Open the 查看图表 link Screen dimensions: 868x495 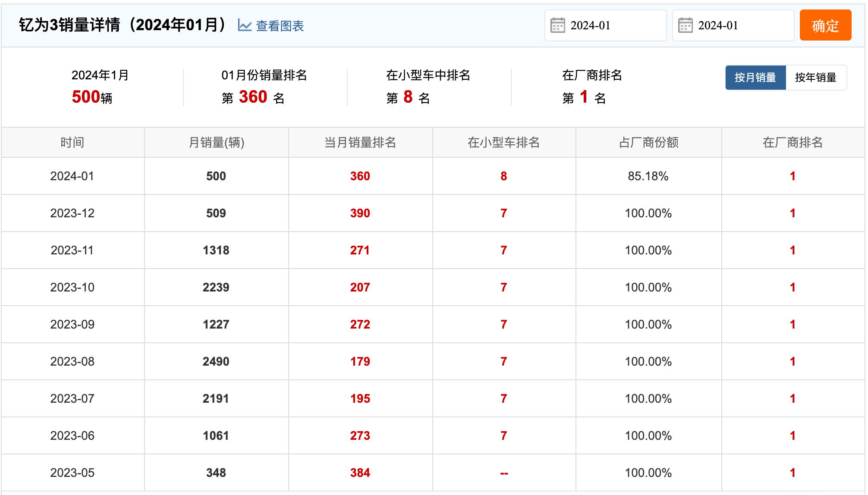point(280,26)
